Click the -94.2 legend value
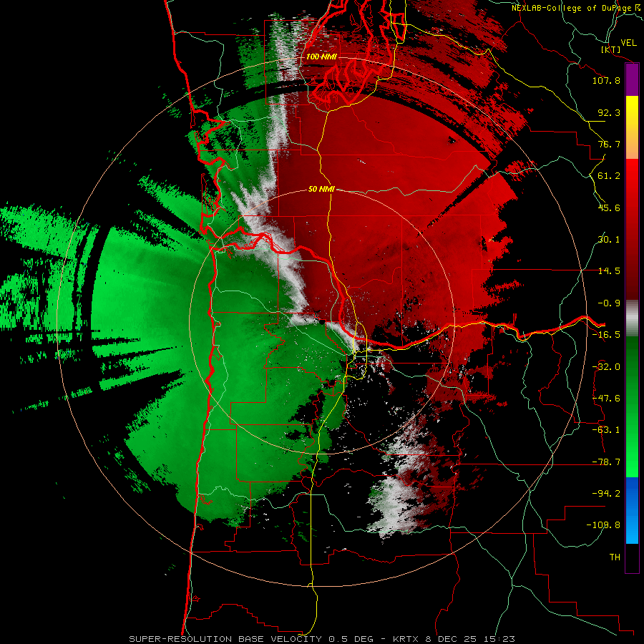Image resolution: width=644 pixels, height=644 pixels. click(x=606, y=494)
